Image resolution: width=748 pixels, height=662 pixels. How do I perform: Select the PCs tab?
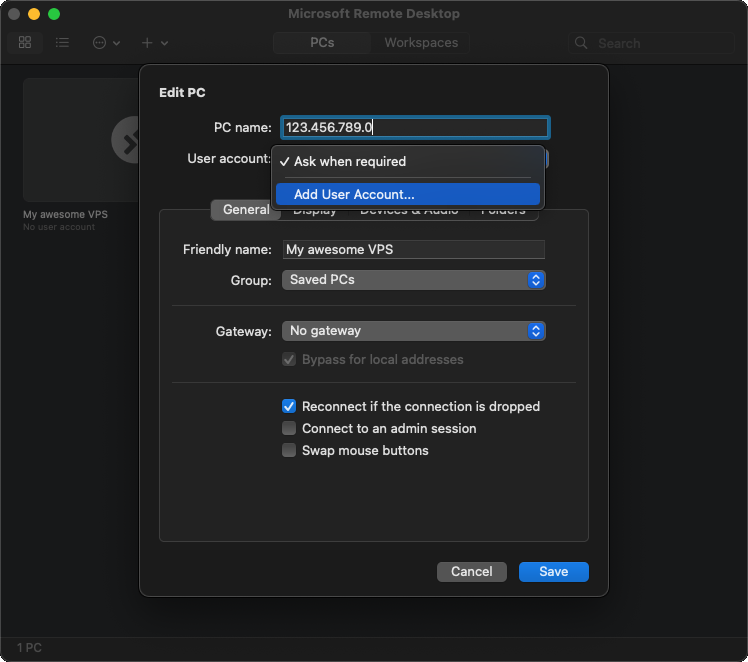tap(322, 43)
